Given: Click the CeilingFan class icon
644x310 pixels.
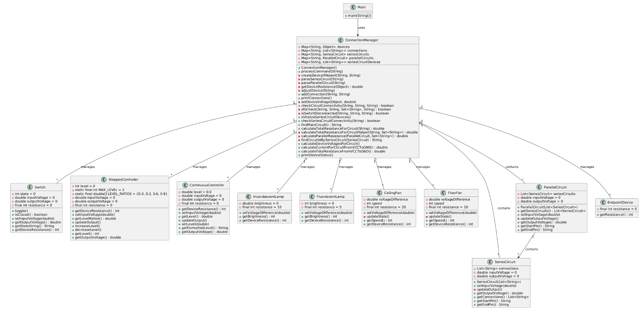Looking at the screenshot, I should tap(379, 193).
